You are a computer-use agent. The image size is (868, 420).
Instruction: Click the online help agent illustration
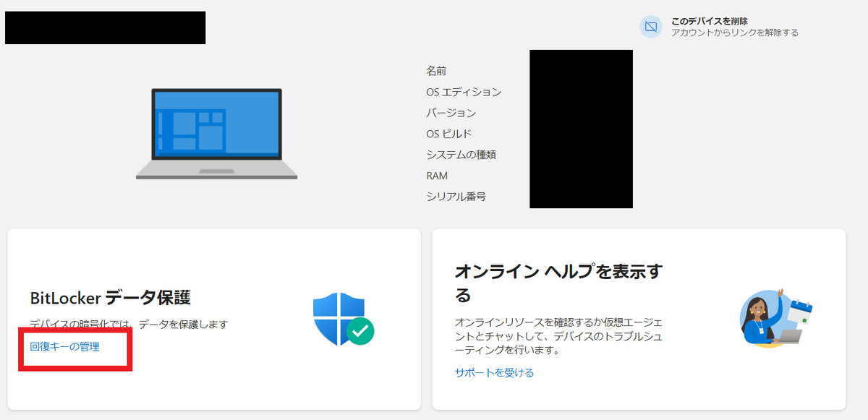point(776,318)
